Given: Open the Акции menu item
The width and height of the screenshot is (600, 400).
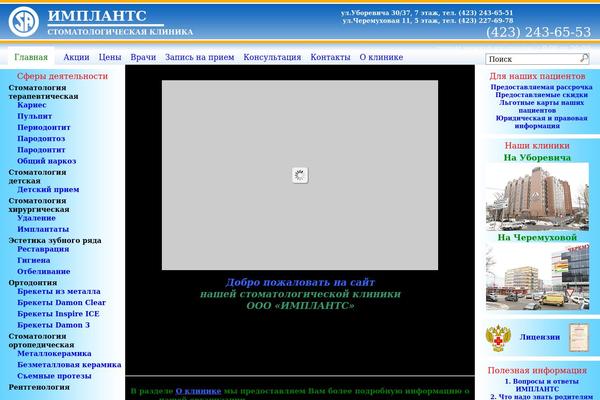Looking at the screenshot, I should [x=76, y=57].
